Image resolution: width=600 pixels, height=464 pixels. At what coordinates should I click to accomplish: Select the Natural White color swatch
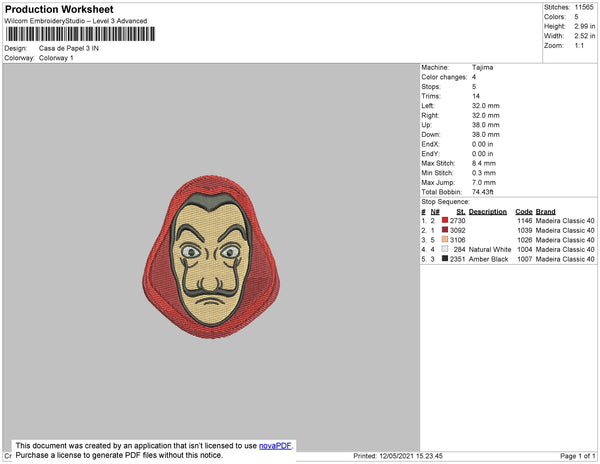tap(445, 249)
